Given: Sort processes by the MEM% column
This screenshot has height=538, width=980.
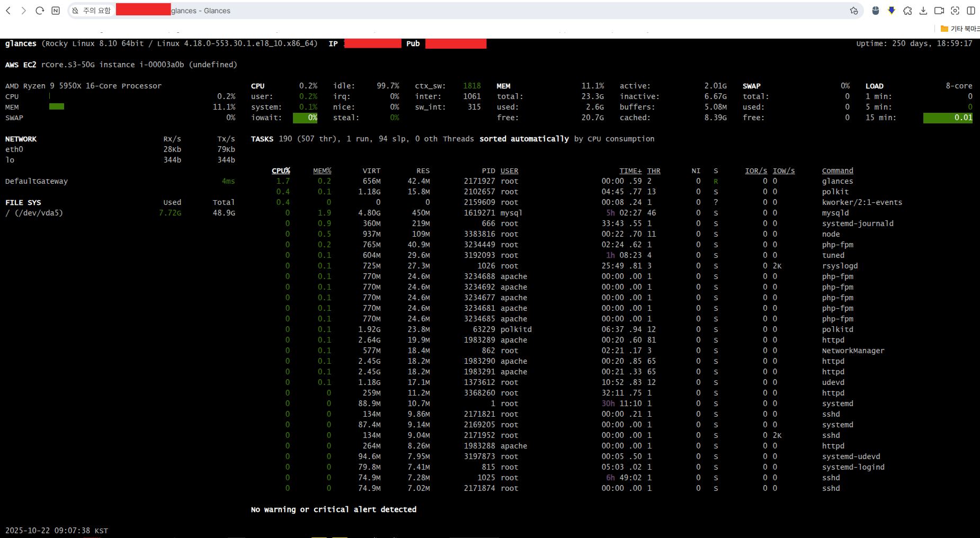Looking at the screenshot, I should tap(322, 171).
